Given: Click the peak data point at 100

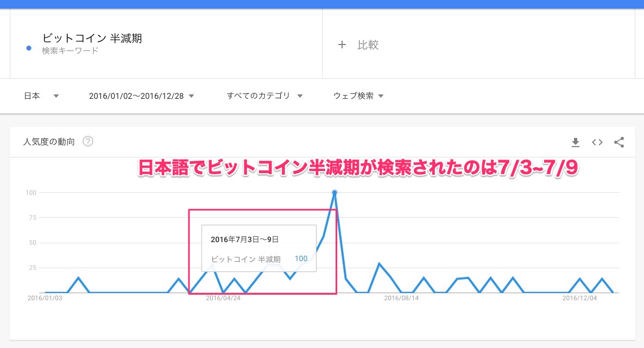Looking at the screenshot, I should 334,193.
